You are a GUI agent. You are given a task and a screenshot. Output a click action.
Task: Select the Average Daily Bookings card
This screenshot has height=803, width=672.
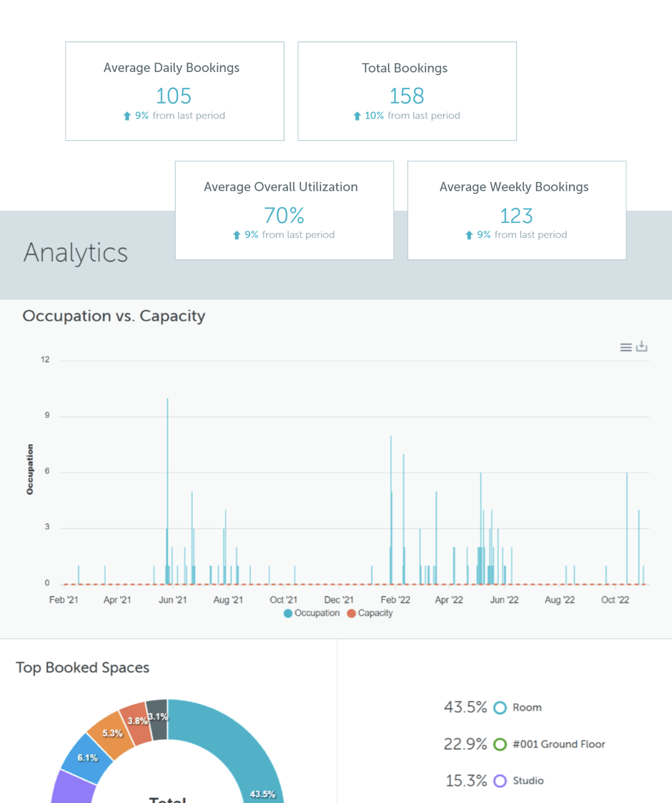point(175,91)
